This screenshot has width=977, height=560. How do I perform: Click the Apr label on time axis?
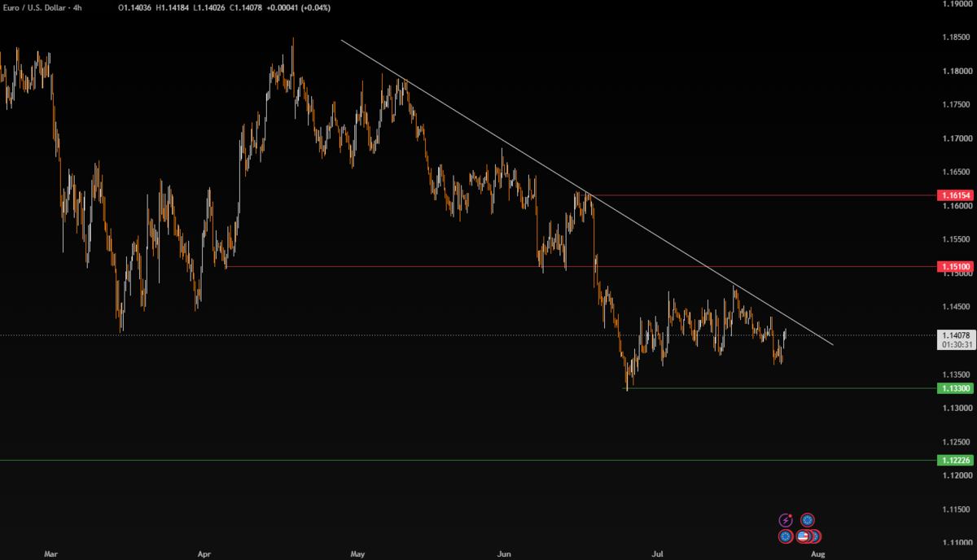[204, 553]
